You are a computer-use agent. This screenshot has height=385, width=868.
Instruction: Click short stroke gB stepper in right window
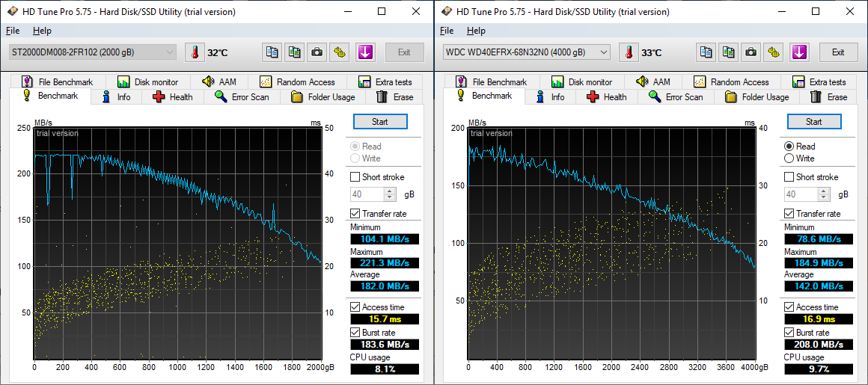click(x=824, y=194)
